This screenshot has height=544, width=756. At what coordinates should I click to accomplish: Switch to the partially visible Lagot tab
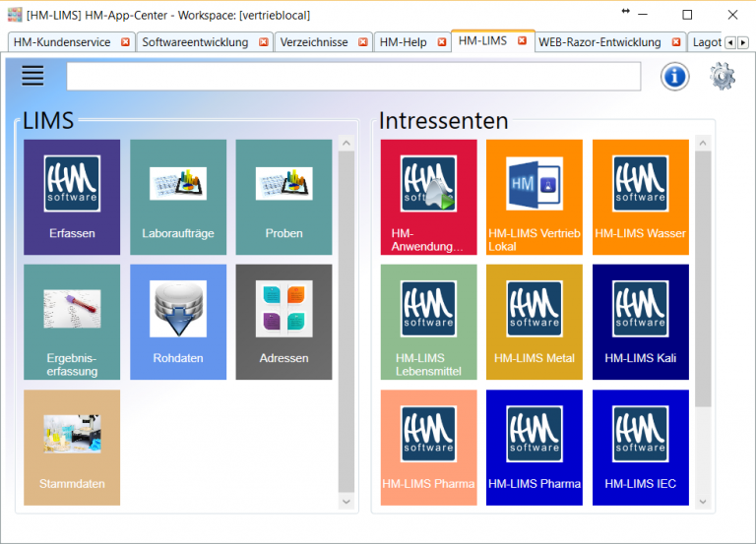coord(707,42)
